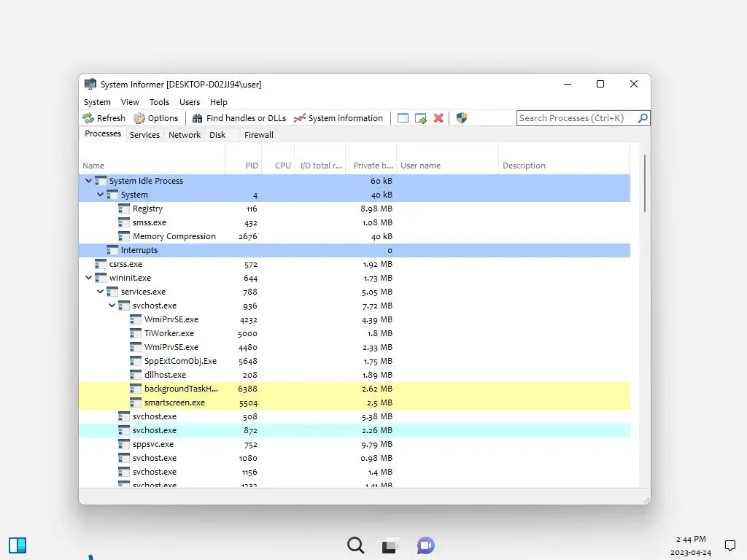Click the dllhost.exe process icon
This screenshot has height=560, width=747.
coord(136,375)
